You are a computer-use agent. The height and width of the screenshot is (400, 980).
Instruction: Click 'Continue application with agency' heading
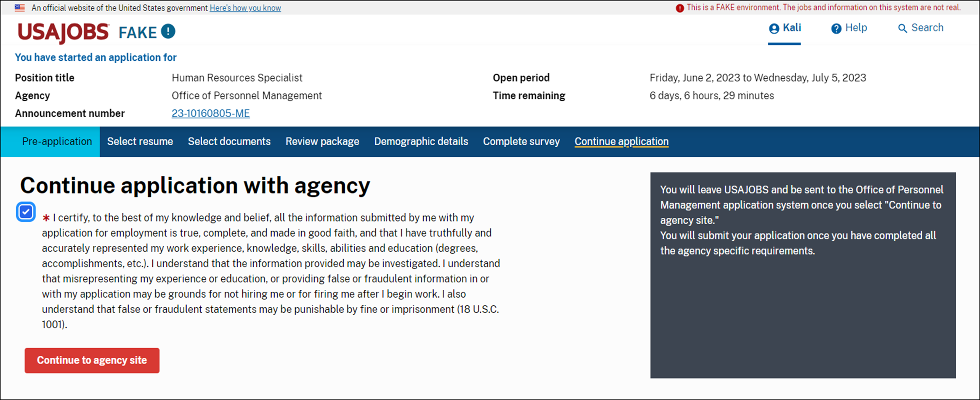click(195, 185)
